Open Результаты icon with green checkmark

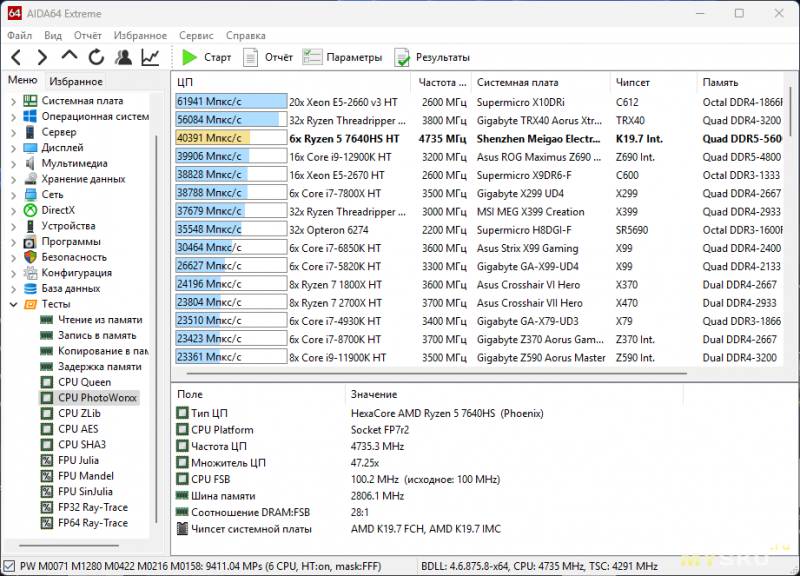click(x=402, y=57)
